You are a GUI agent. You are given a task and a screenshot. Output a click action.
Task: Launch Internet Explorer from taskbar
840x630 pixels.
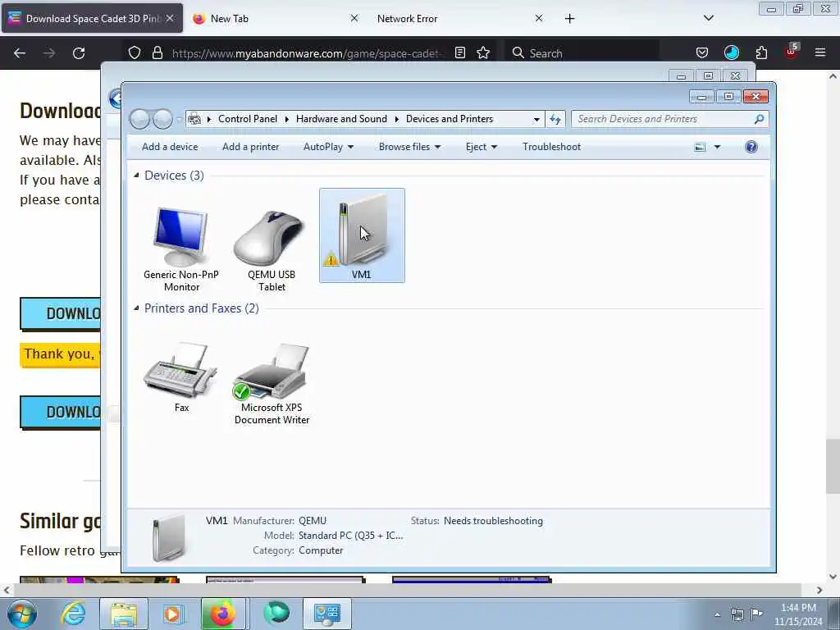[73, 614]
